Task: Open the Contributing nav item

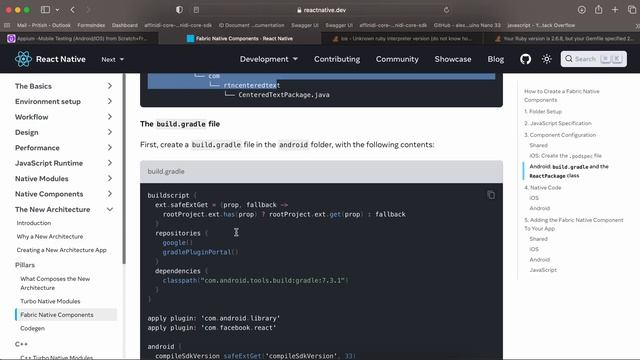Action: click(337, 59)
